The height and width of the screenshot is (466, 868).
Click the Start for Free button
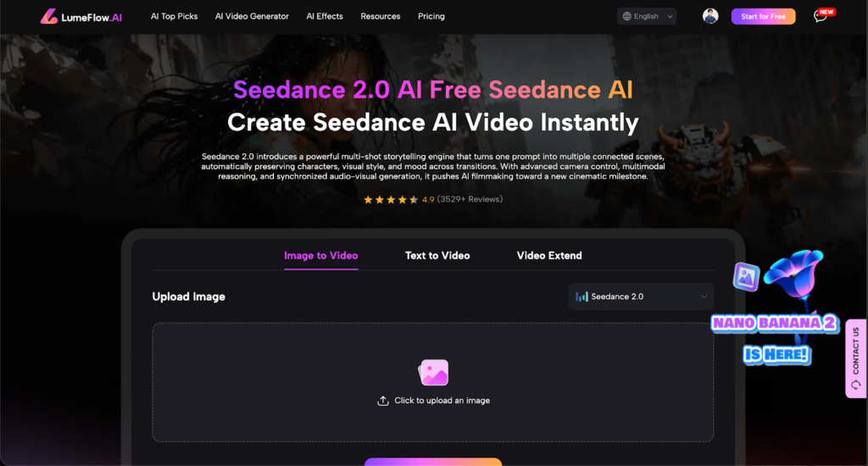763,16
